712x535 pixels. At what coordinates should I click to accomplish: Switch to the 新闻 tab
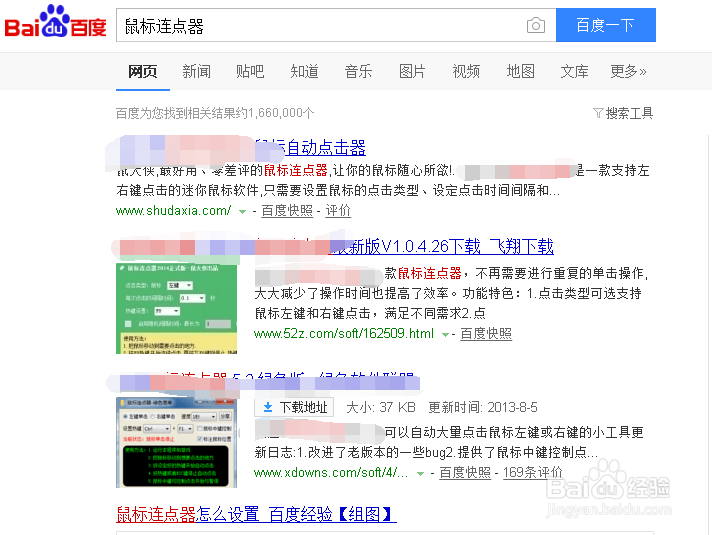(x=196, y=71)
